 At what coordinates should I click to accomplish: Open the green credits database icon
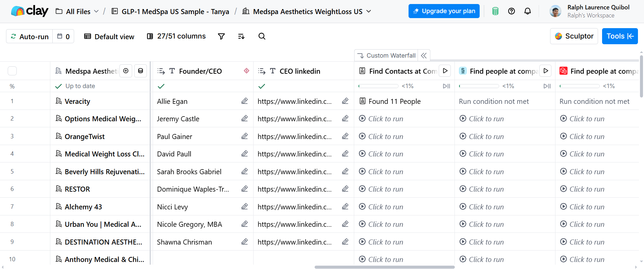click(x=495, y=11)
